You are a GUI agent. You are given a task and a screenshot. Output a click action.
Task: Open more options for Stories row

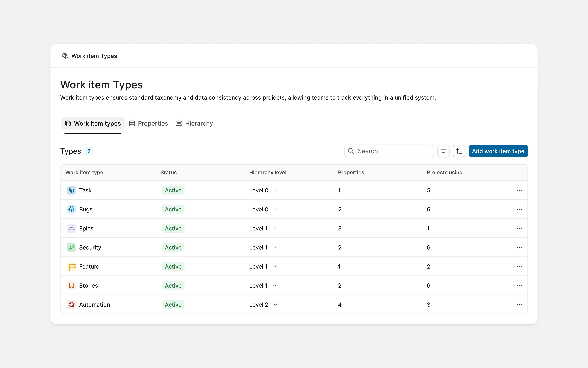[519, 286]
